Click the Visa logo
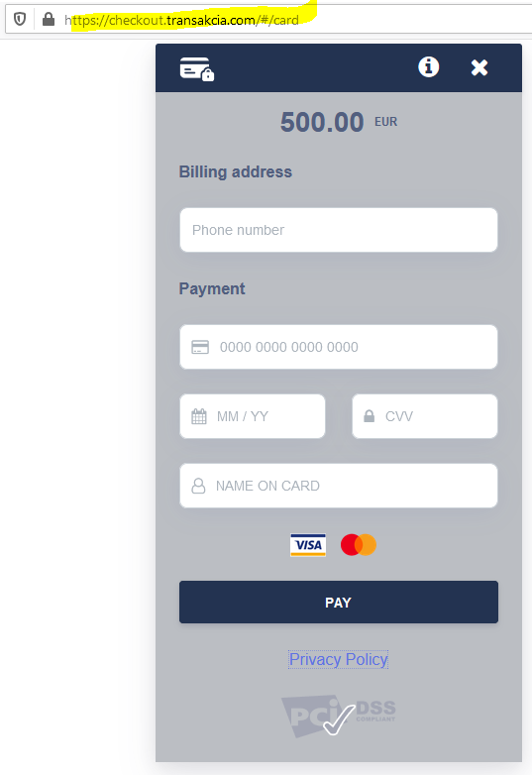Image resolution: width=532 pixels, height=775 pixels. coord(308,545)
